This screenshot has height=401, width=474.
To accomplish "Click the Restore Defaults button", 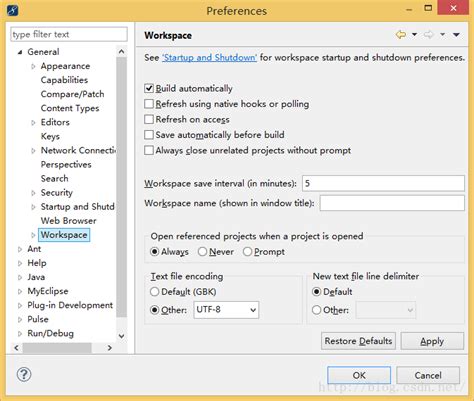I will (x=358, y=341).
